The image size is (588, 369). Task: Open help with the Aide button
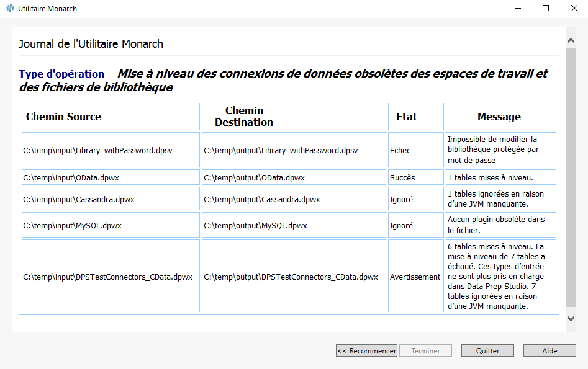(550, 351)
